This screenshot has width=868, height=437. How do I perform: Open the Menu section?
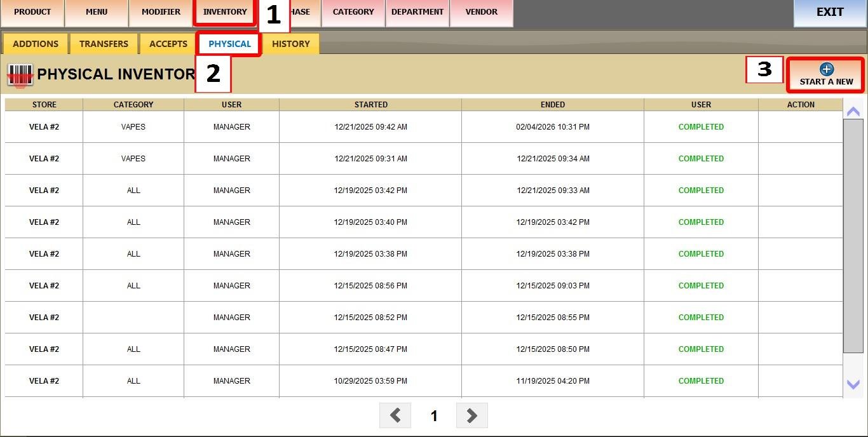97,12
